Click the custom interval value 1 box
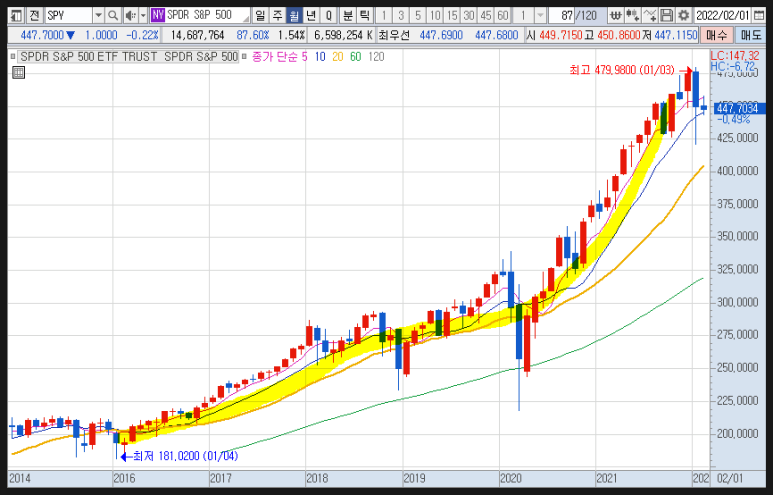The image size is (773, 495). (524, 16)
